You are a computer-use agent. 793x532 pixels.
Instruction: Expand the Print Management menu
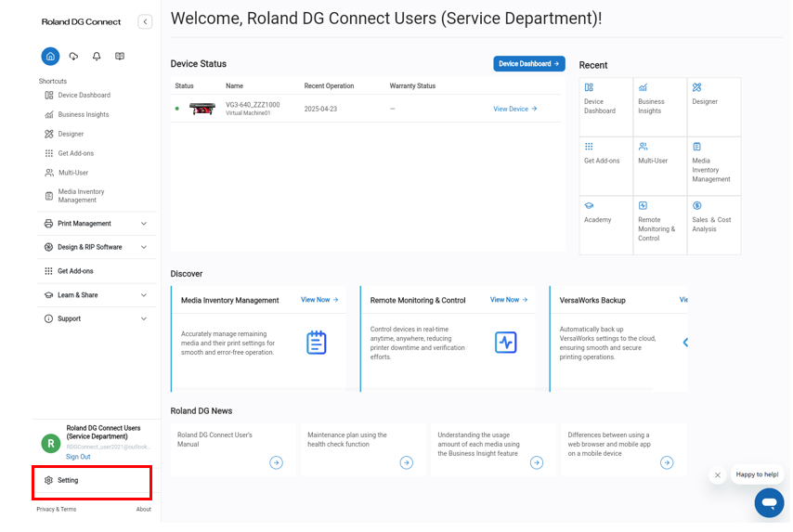pos(96,224)
